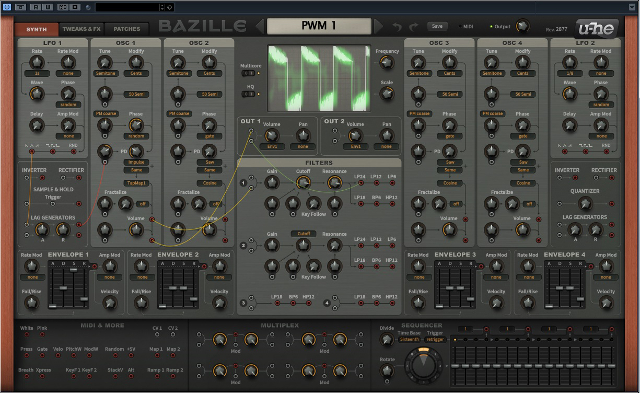The width and height of the screenshot is (640, 393).
Task: Click the Filter 1 LP24 output jack
Action: (x=360, y=183)
